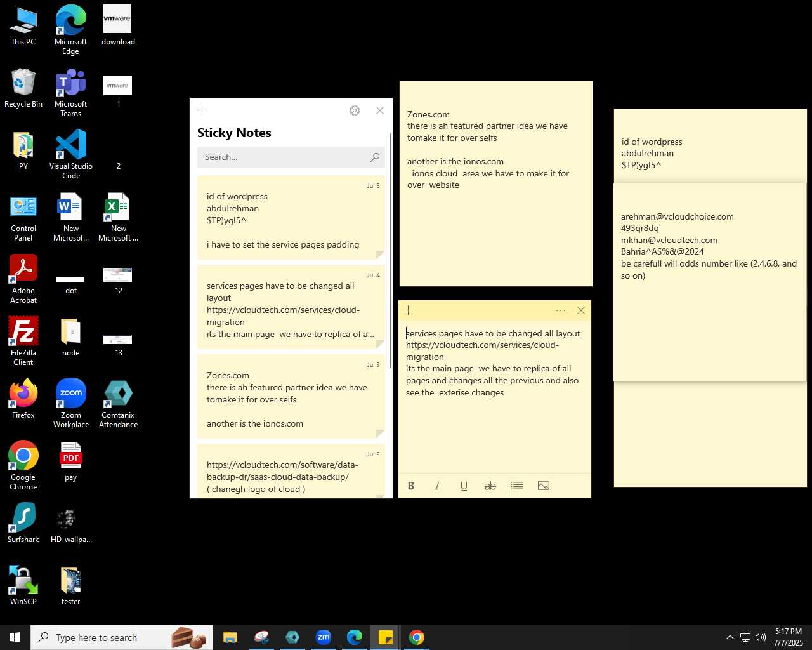The image size is (812, 650).
Task: Open Surfshark desktop shortcut
Action: [x=23, y=524]
